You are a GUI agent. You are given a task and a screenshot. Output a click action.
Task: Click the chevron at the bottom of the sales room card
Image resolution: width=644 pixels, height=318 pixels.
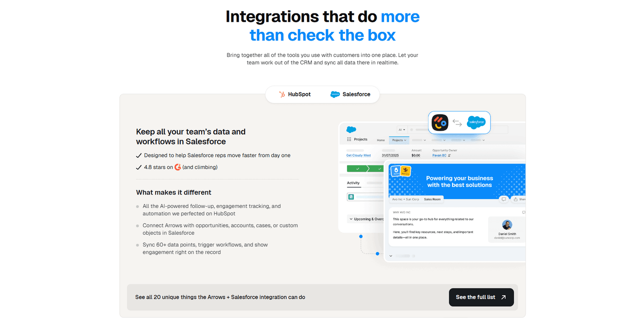[x=391, y=256]
